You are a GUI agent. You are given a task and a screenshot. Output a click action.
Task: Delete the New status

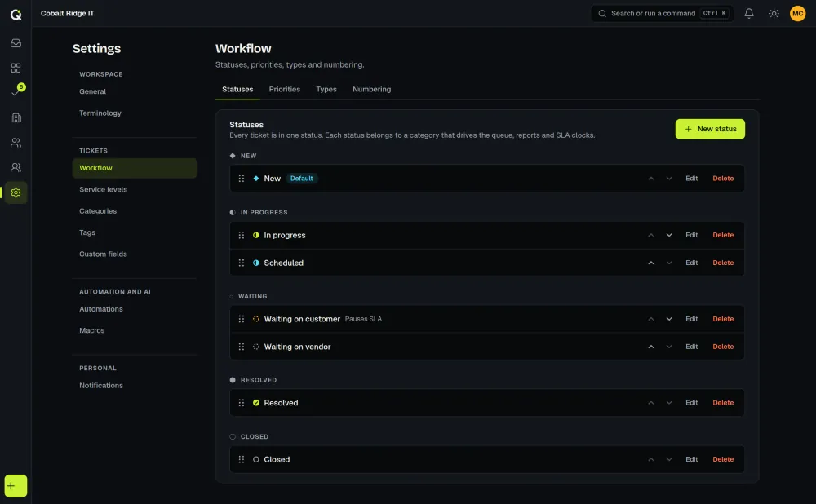[x=723, y=179]
